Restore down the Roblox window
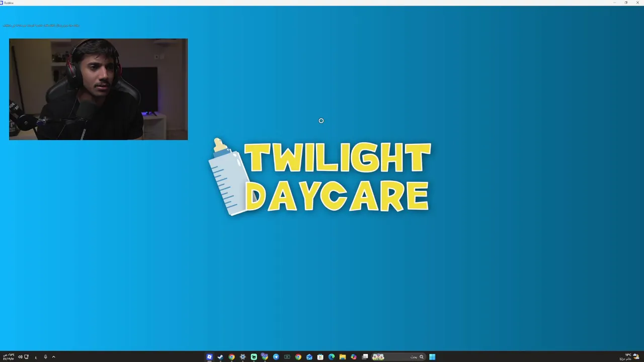 (626, 3)
